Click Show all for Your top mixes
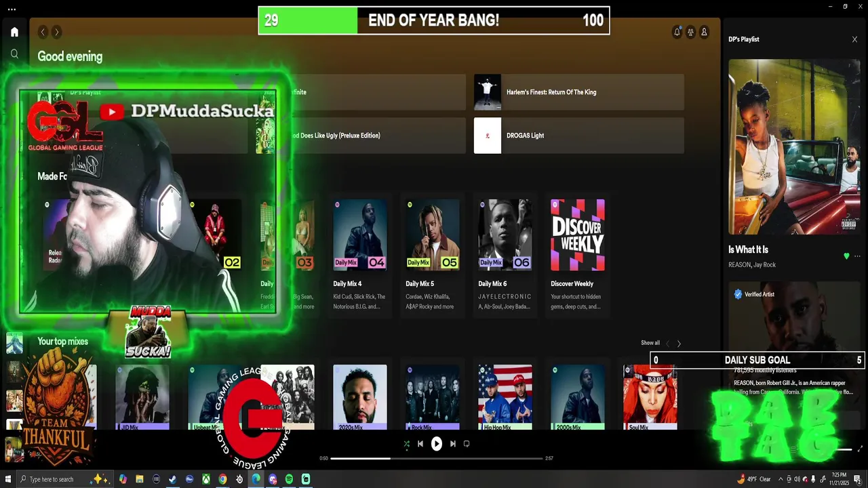Screen dimensions: 868x488 click(x=650, y=343)
